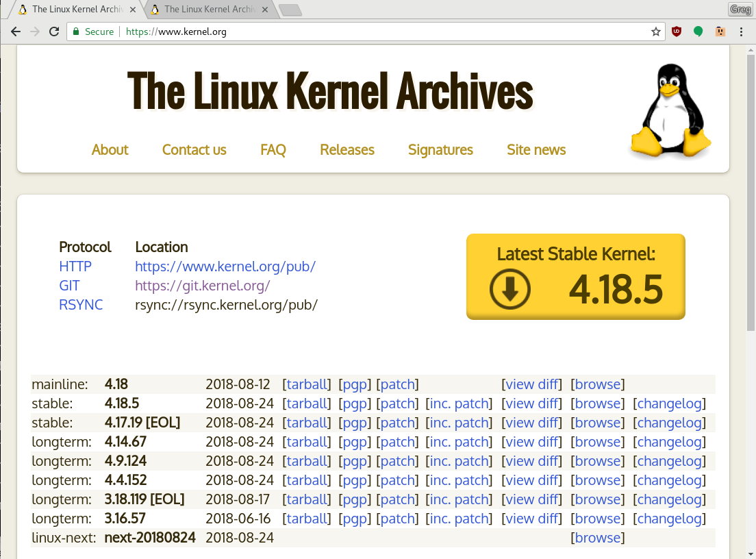Open the changelog for longterm 4.14.67
The width and height of the screenshot is (756, 559).
pyautogui.click(x=669, y=442)
